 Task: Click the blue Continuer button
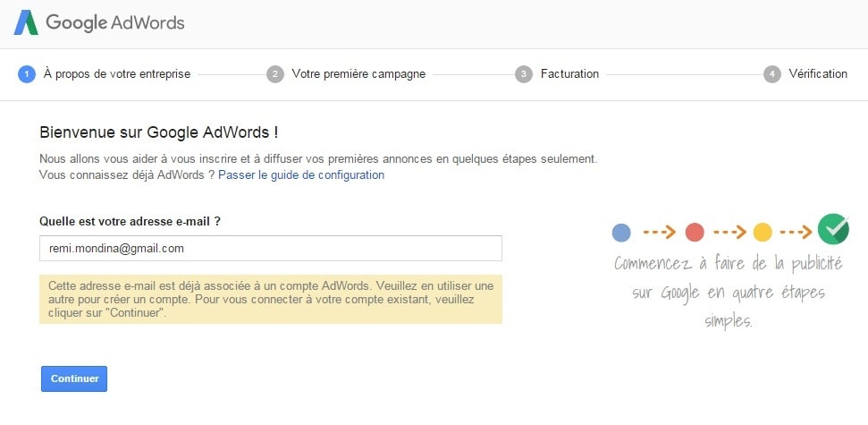click(x=74, y=379)
